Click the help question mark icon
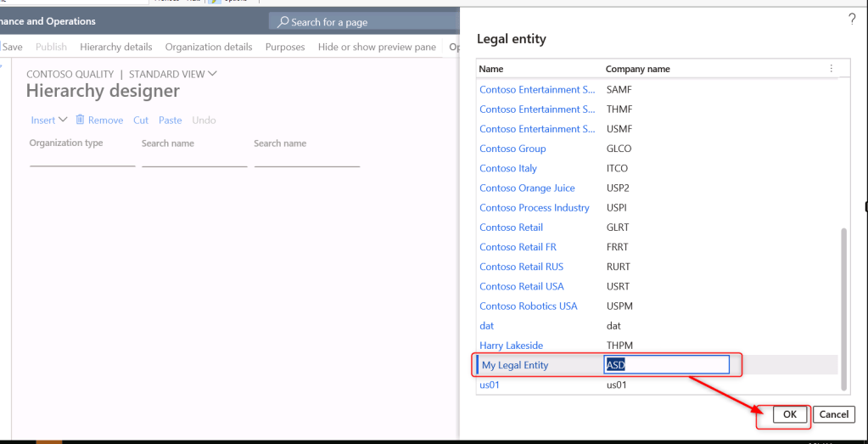Screen dimensions: 868x444 (x=852, y=20)
